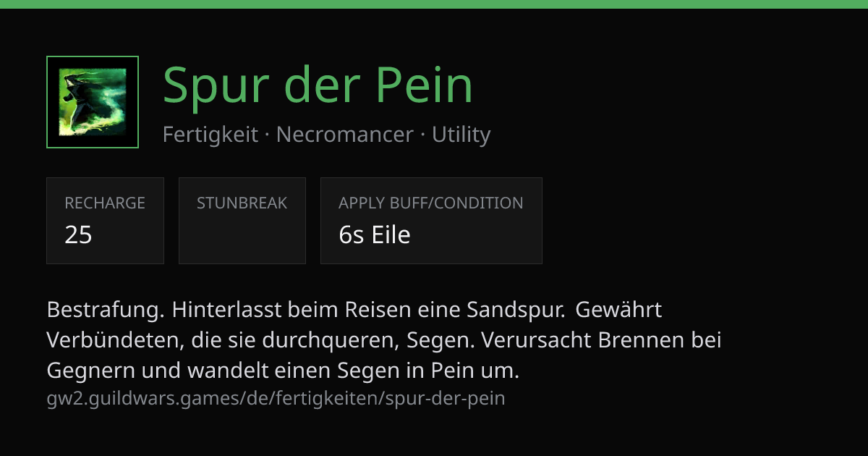Click the Spur der Pein skill icon
This screenshot has width=868, height=456.
click(x=93, y=102)
